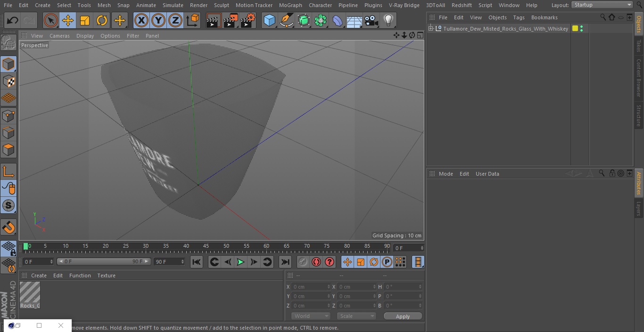Select the Tullamore_Dew_Misted_Rocks_Glass_With_Whiskey object
644x332 pixels.
(505, 29)
